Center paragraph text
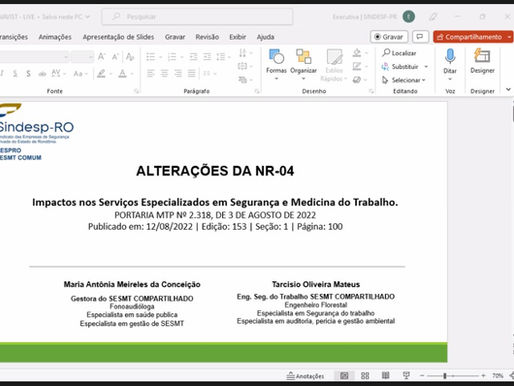The height and width of the screenshot is (386, 514). (x=164, y=73)
